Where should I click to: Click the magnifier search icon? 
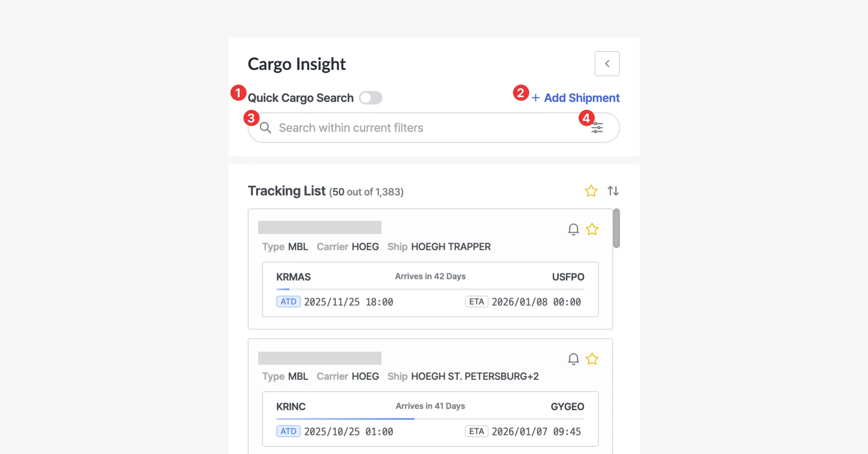pos(265,128)
